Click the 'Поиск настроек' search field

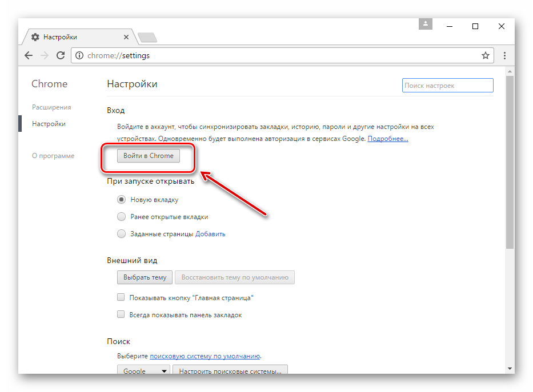(447, 86)
